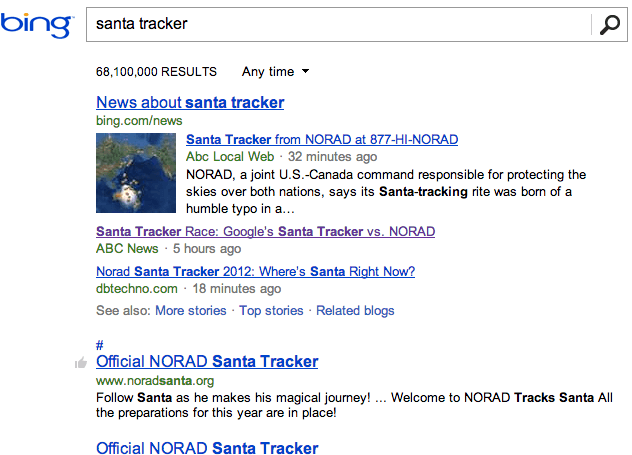632x455 pixels.
Task: Click the Bing logo
Action: click(37, 25)
